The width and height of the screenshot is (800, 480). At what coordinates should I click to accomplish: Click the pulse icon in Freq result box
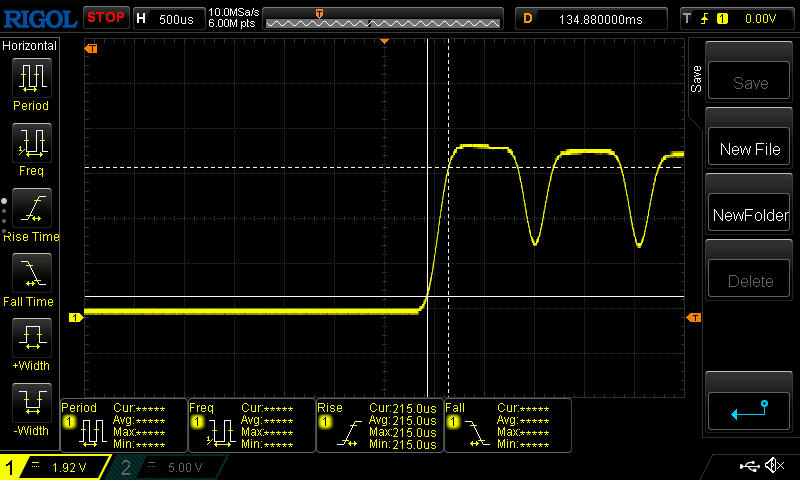221,434
